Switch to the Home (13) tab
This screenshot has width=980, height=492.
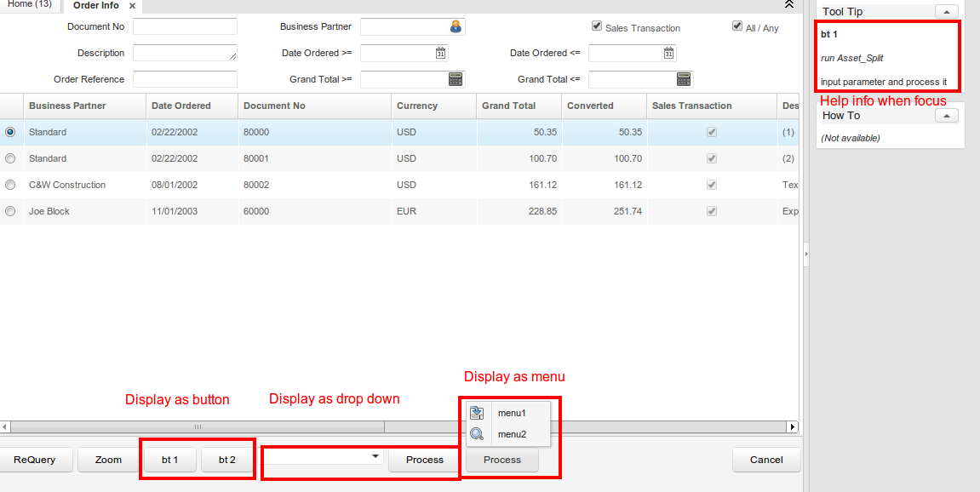click(x=30, y=5)
